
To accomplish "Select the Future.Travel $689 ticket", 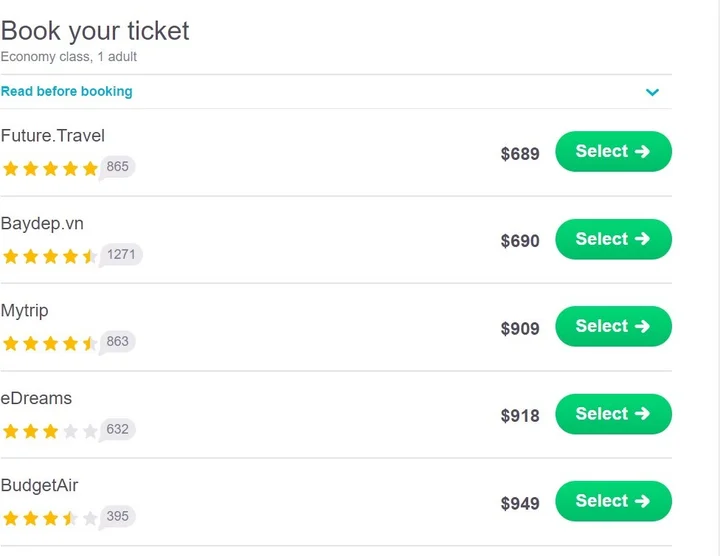I will tap(613, 152).
